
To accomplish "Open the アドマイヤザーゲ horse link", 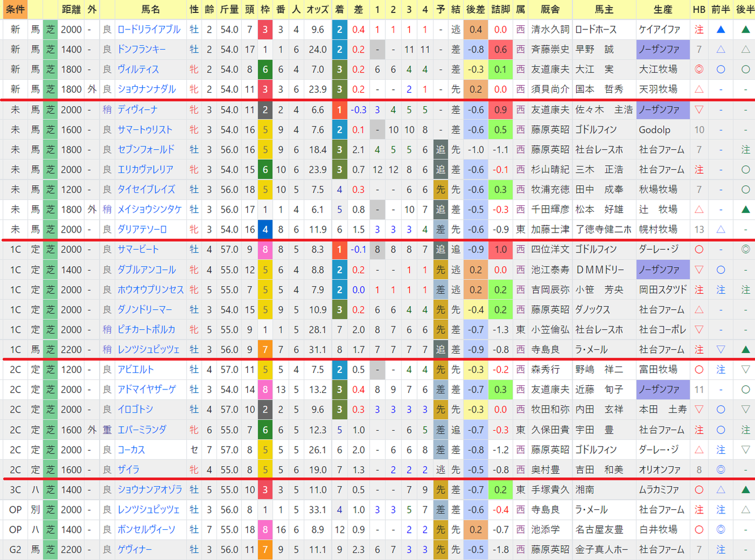I will click(x=146, y=389).
